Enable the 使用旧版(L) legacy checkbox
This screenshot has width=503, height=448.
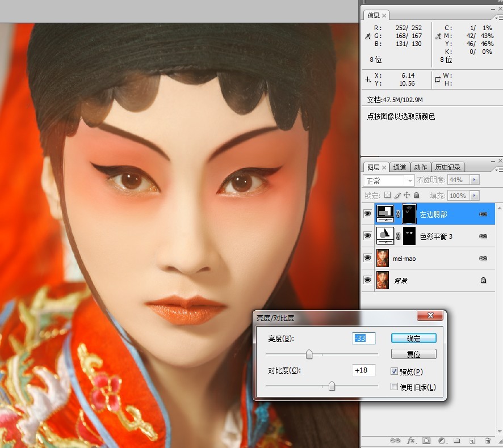(x=394, y=387)
